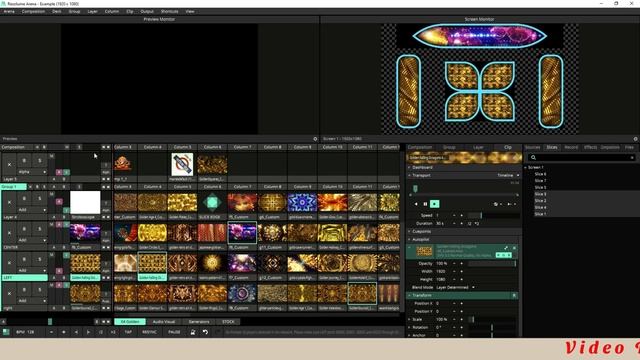
Task: Toggle Bypass (B) on the Right layer
Action: [24, 289]
